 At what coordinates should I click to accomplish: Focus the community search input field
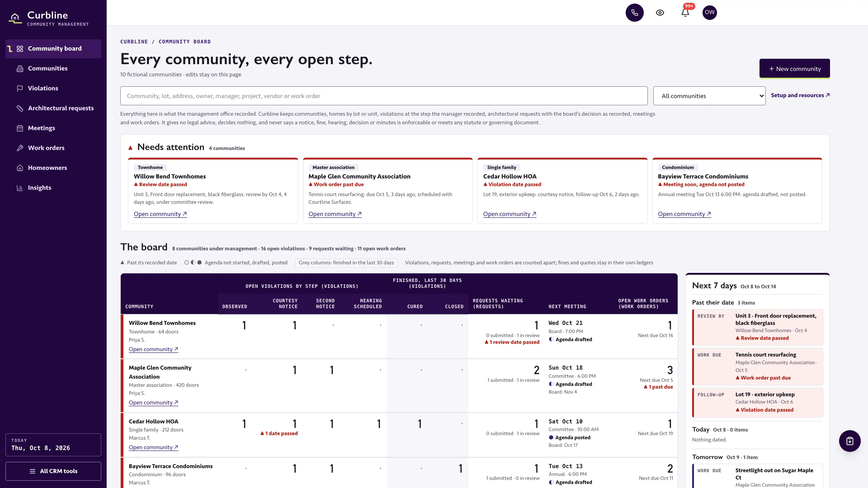384,96
